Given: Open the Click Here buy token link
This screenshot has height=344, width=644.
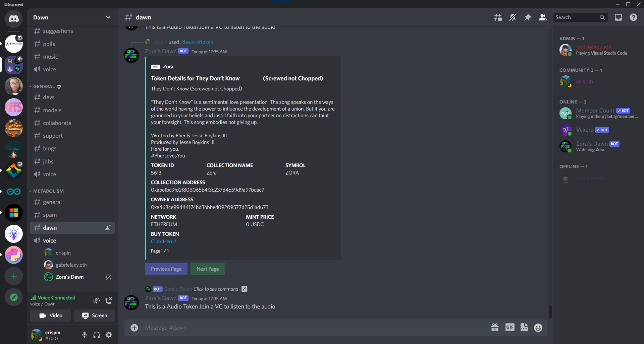Looking at the screenshot, I should 163,242.
